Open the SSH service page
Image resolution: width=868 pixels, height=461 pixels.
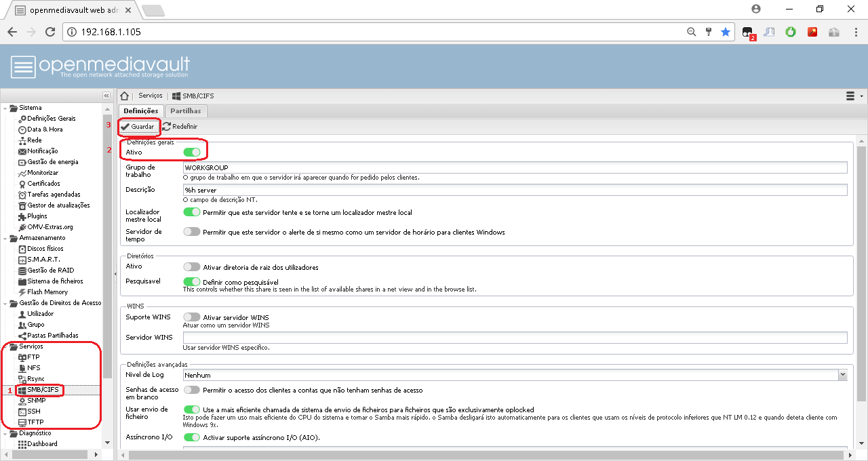33,412
